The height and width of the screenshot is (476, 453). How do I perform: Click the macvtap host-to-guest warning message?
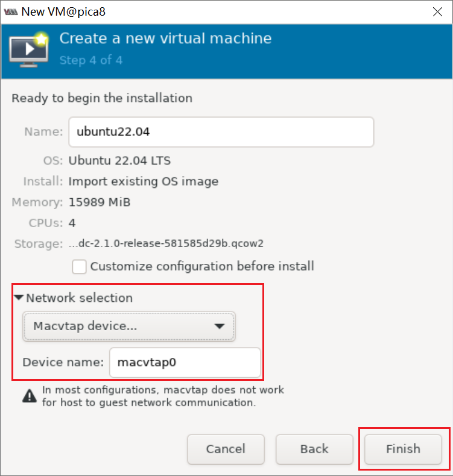tap(163, 396)
